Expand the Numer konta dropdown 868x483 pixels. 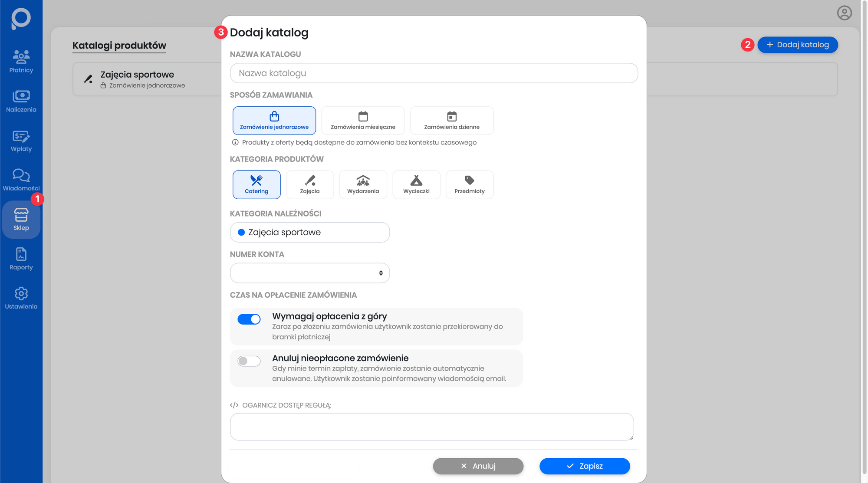(309, 273)
